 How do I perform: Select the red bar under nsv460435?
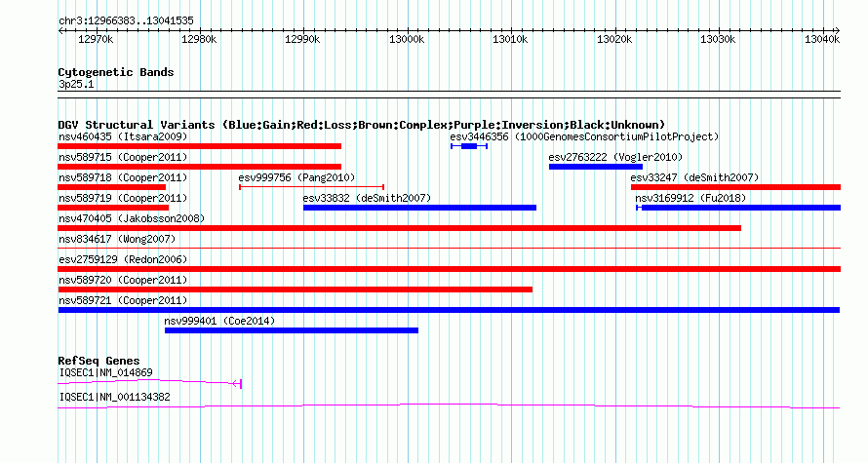coord(199,146)
